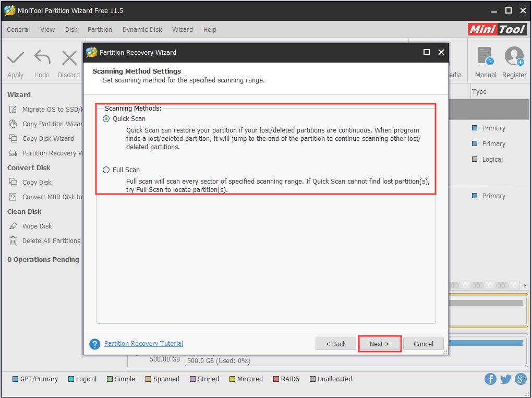Open the Partition Recovery Tutorial link
Viewport: 532px width, 398px height.
[143, 343]
